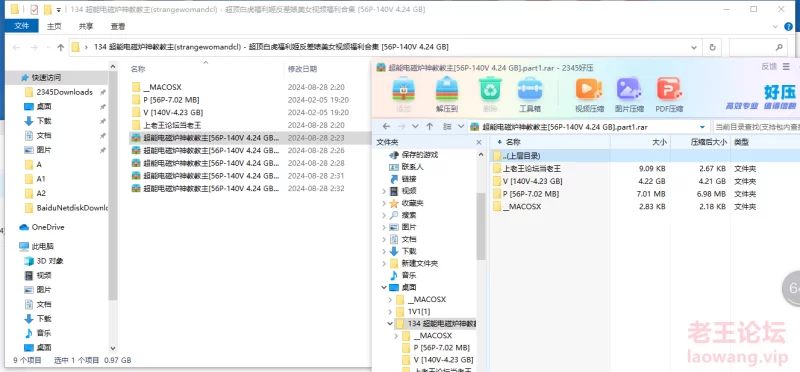This screenshot has height=372, width=800.
Task: Select 保存的游戏 in 好压 folder tree
Action: coord(419,155)
